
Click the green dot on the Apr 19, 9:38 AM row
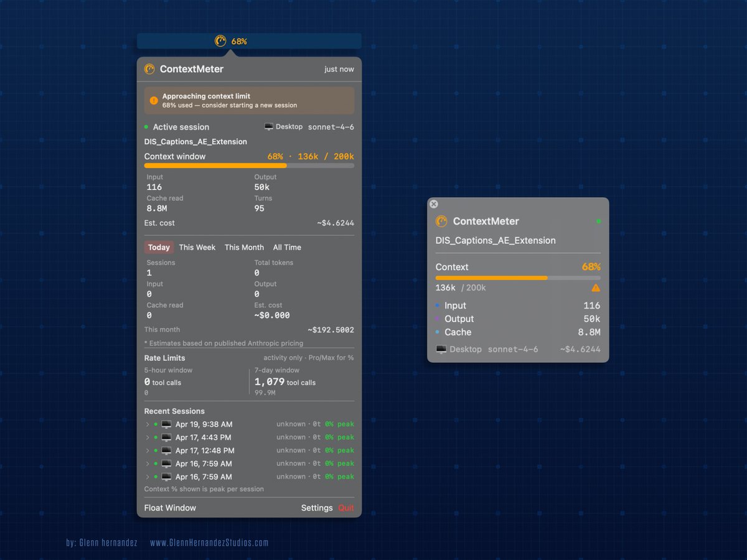pyautogui.click(x=156, y=424)
